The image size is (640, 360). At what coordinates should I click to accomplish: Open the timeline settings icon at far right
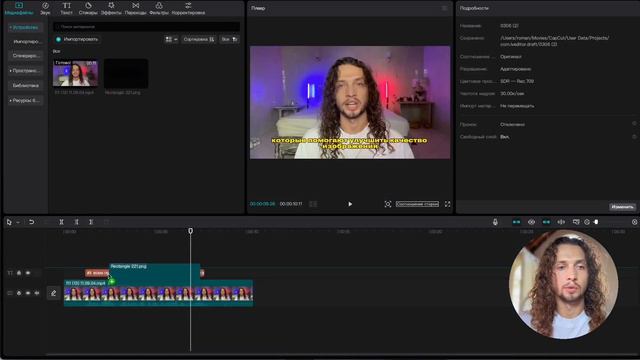(634, 222)
